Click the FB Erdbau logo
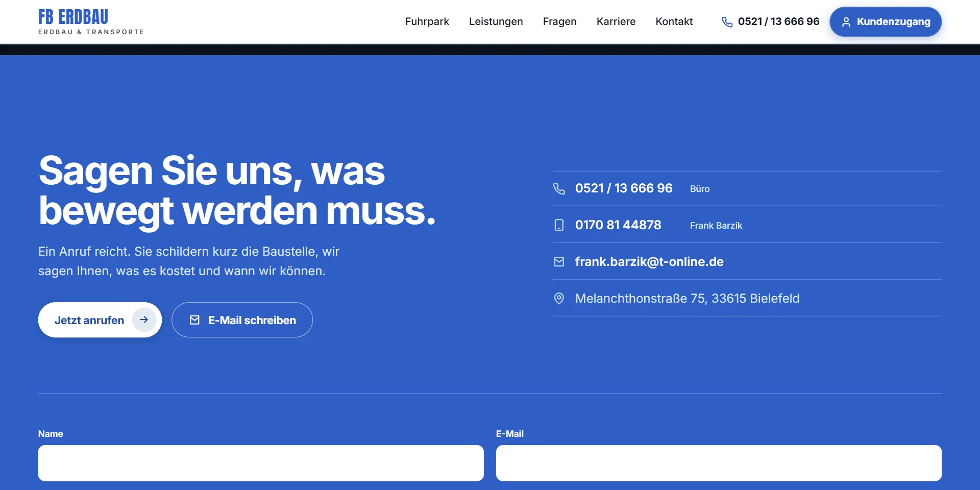This screenshot has width=980, height=490. point(91,22)
